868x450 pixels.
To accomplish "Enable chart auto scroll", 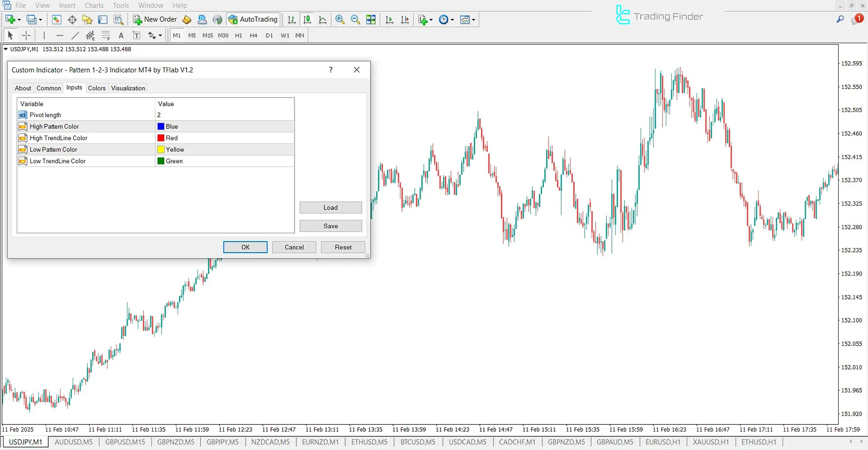I will (389, 19).
